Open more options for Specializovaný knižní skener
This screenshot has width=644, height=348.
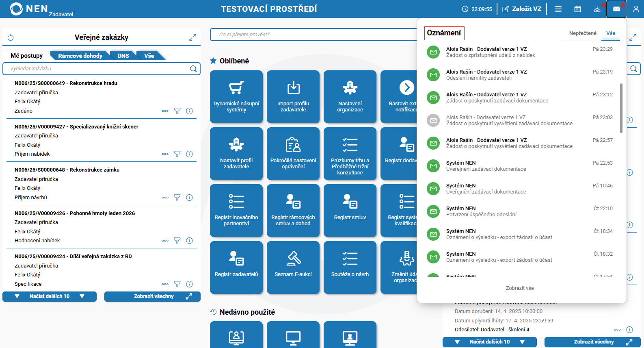tap(165, 154)
